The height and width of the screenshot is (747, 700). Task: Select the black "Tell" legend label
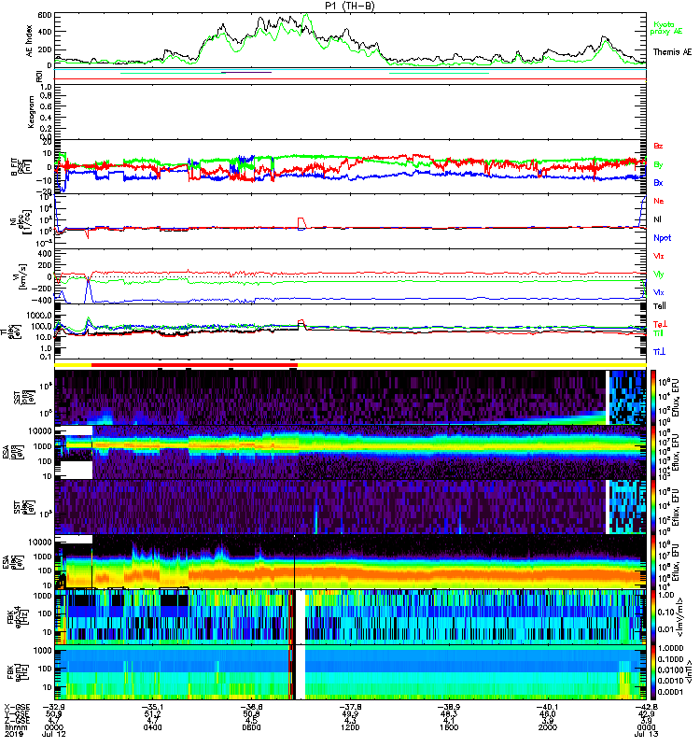659,306
